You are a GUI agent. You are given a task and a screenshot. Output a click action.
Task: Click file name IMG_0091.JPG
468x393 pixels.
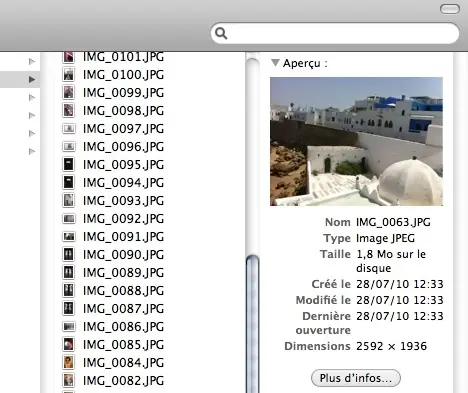point(123,237)
